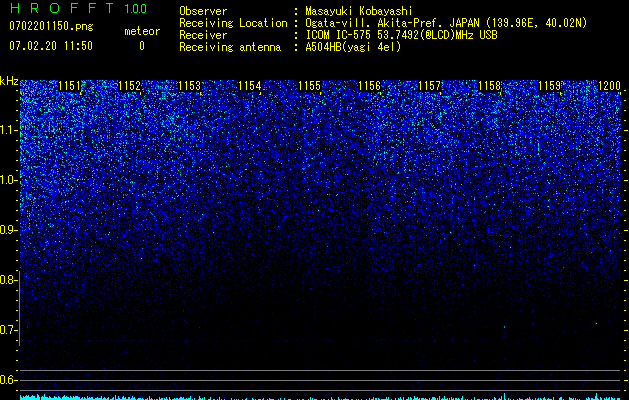
Task: Click the 1157 time marker
Action: pos(430,86)
